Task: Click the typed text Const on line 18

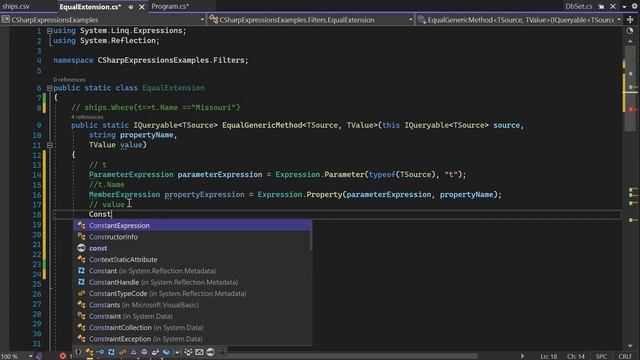Action: click(100, 214)
